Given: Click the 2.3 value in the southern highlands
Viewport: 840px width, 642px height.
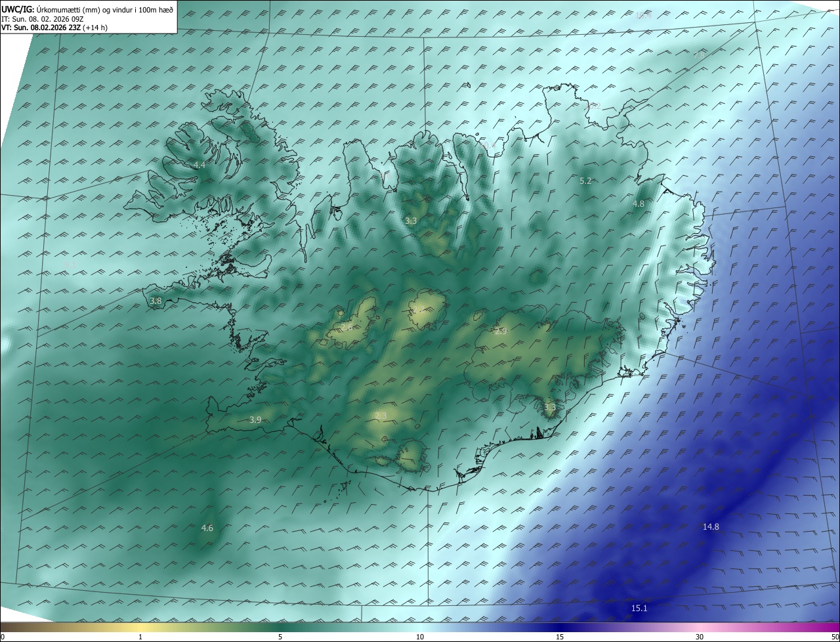Looking at the screenshot, I should (381, 416).
